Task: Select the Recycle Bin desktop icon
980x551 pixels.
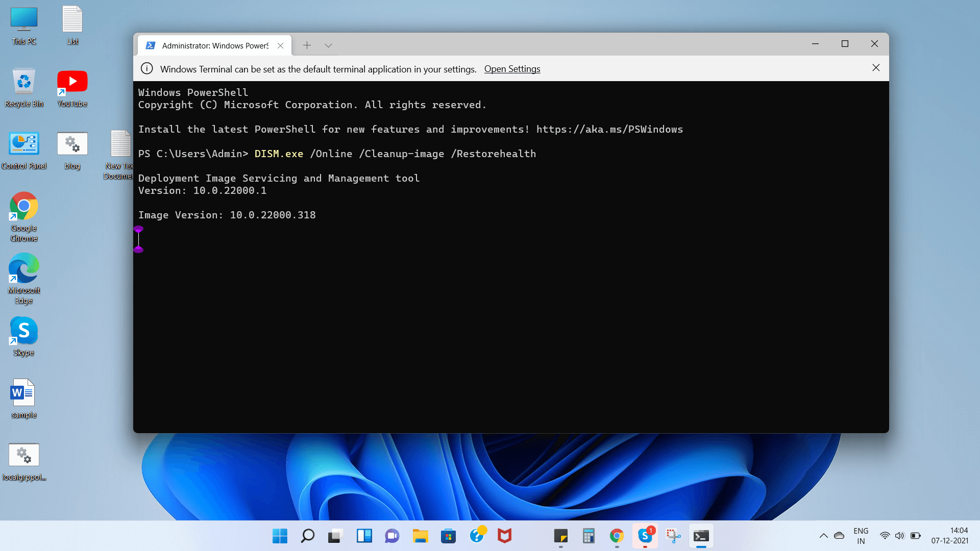Action: pos(24,87)
